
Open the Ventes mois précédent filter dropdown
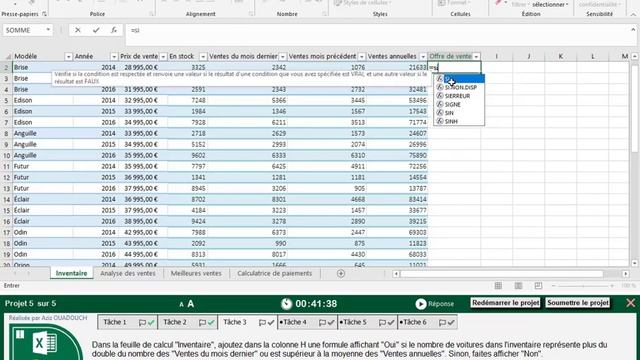tap(362, 57)
